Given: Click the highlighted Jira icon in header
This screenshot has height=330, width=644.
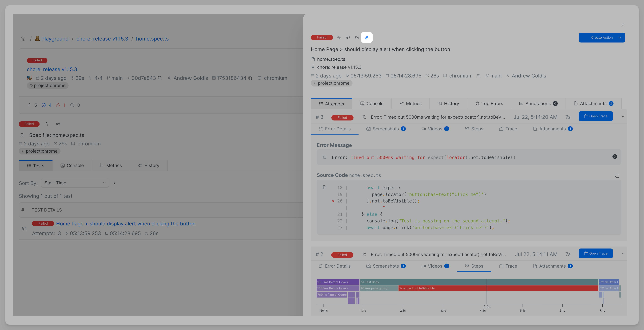Looking at the screenshot, I should coord(366,37).
